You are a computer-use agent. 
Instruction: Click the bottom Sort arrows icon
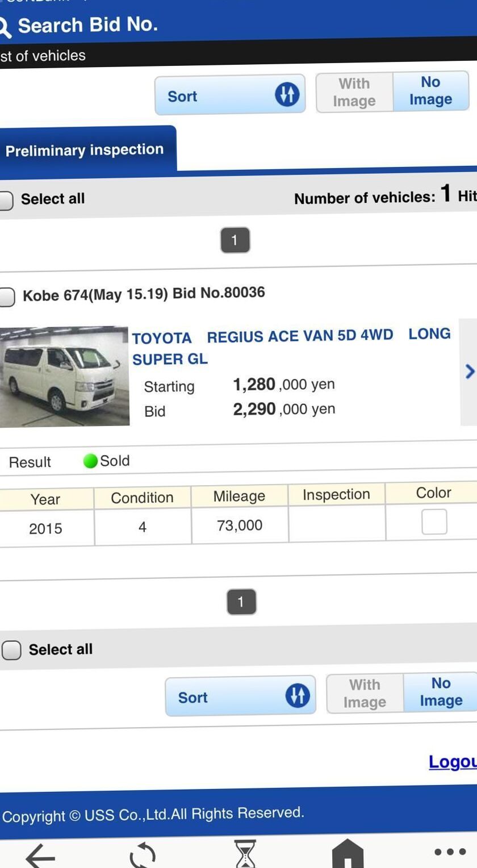point(298,695)
